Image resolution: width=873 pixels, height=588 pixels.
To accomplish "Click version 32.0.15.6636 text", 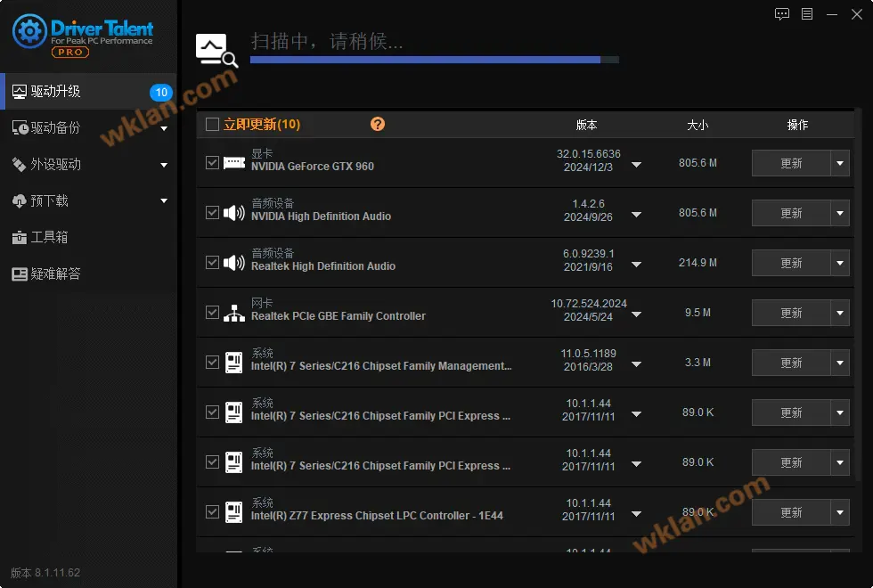I will (x=589, y=153).
